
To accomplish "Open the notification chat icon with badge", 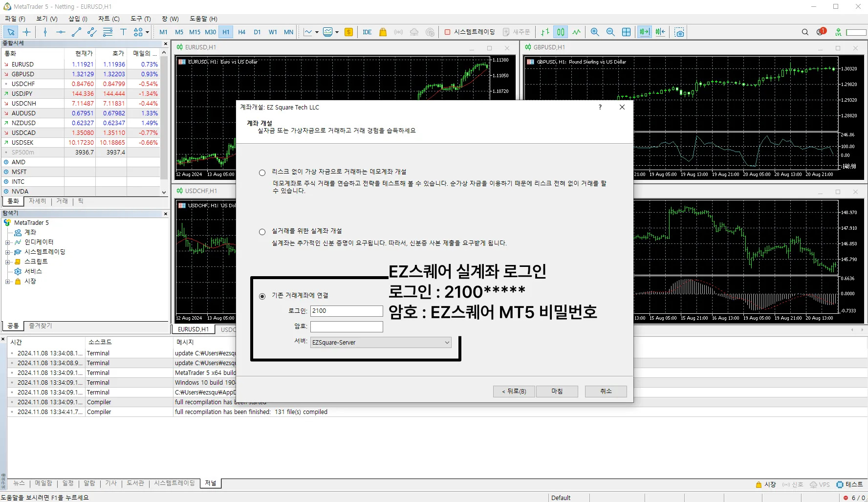I will (821, 32).
